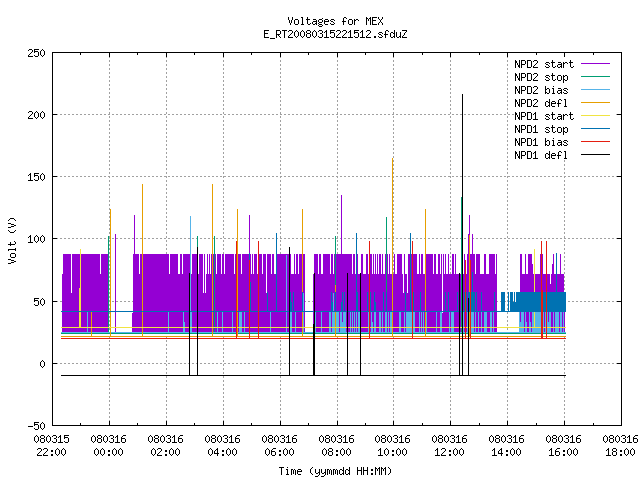Click the x-axis tick '080316 00:00'
This screenshot has height=480, width=640.
(x=109, y=446)
